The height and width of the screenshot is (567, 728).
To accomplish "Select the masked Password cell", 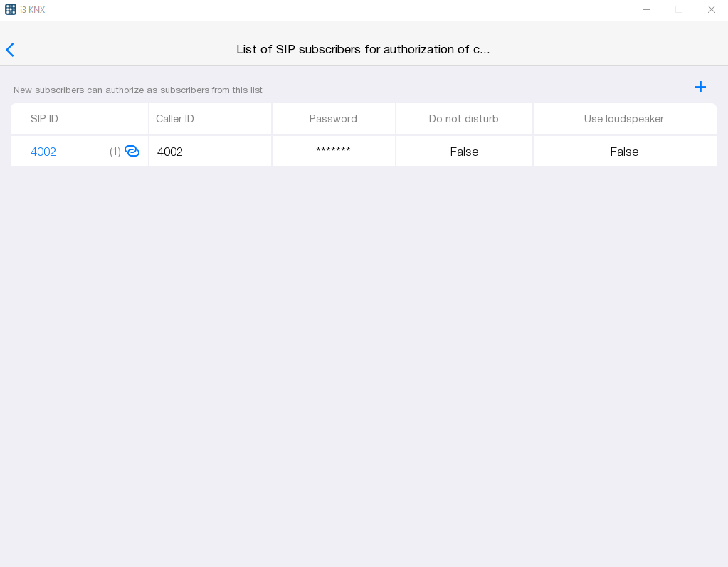I will [333, 152].
